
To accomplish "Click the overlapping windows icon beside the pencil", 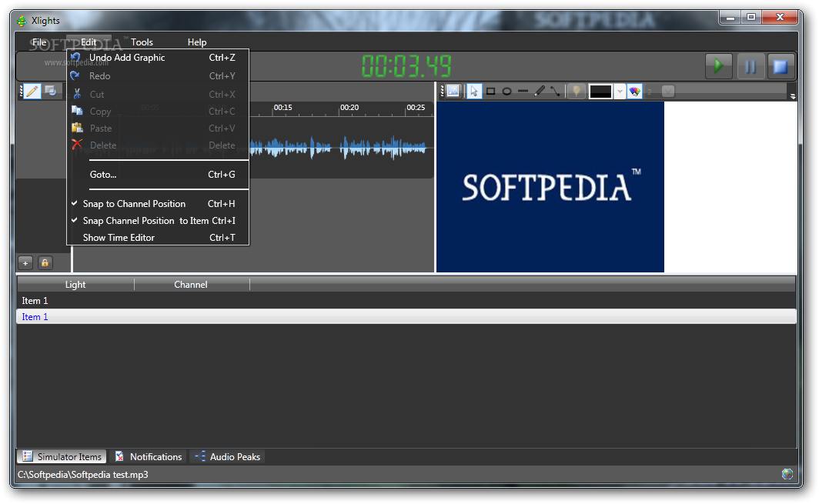I will 51,91.
